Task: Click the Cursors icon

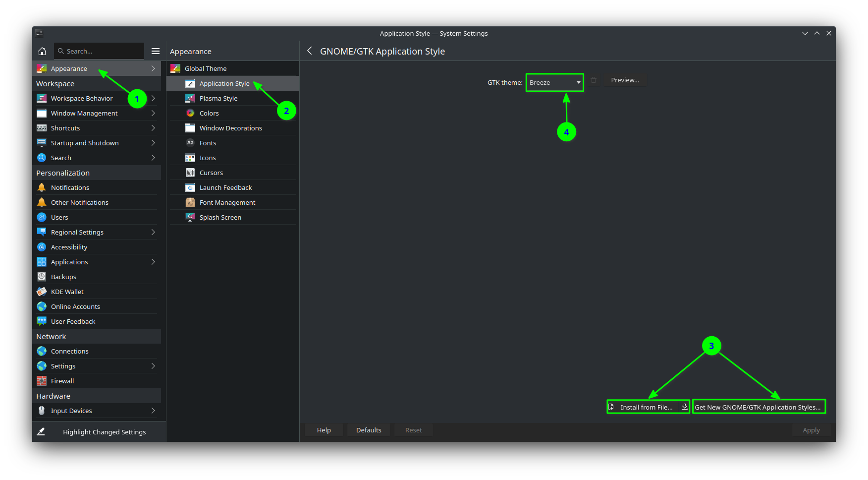Action: (190, 173)
